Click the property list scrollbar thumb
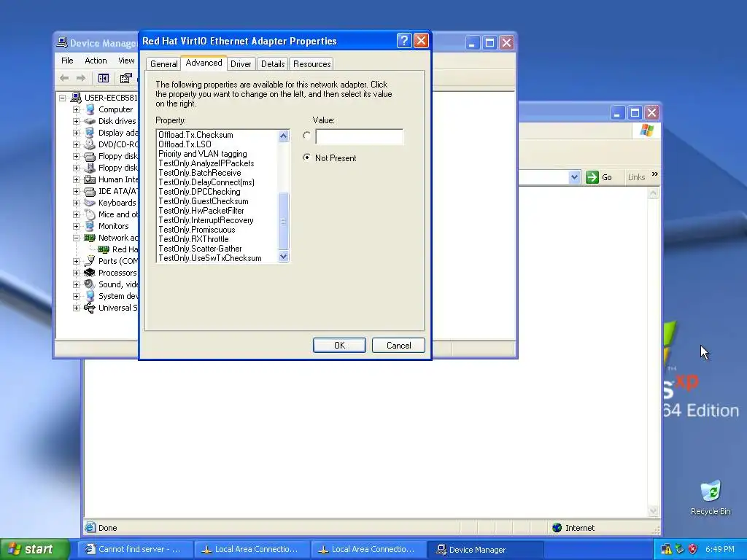 coord(284,220)
